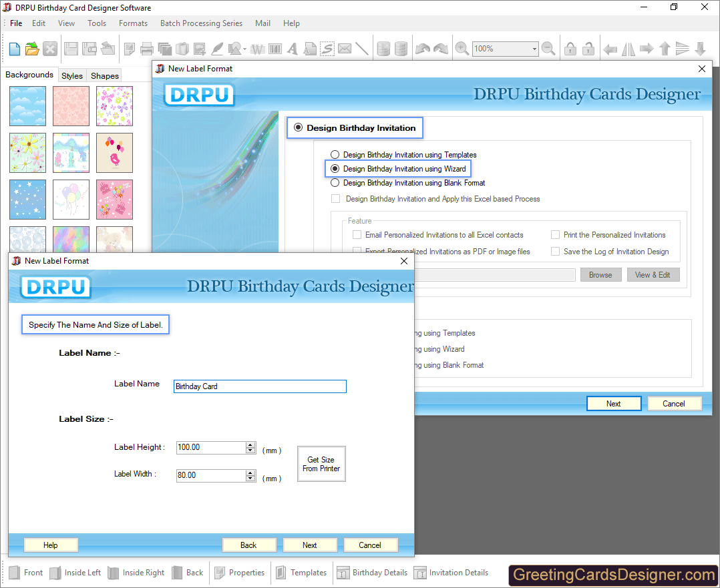Click Next in front label format dialog
The height and width of the screenshot is (588, 720).
click(x=310, y=545)
